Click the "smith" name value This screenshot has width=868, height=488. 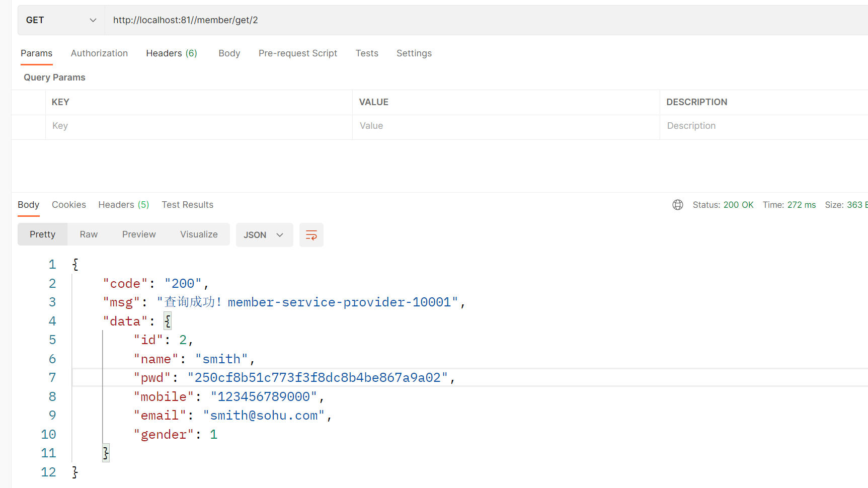pyautogui.click(x=221, y=359)
